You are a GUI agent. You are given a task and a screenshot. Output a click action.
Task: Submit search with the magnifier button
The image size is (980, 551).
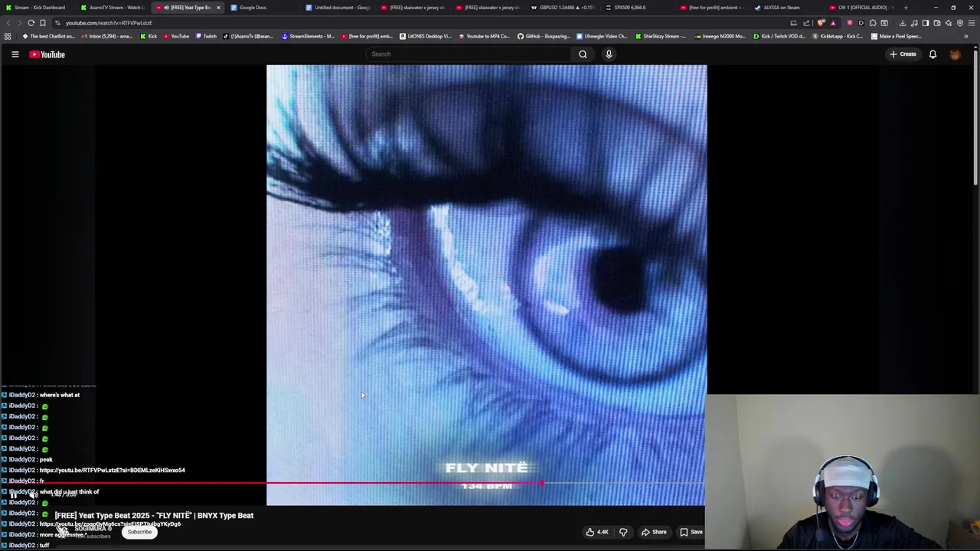583,54
